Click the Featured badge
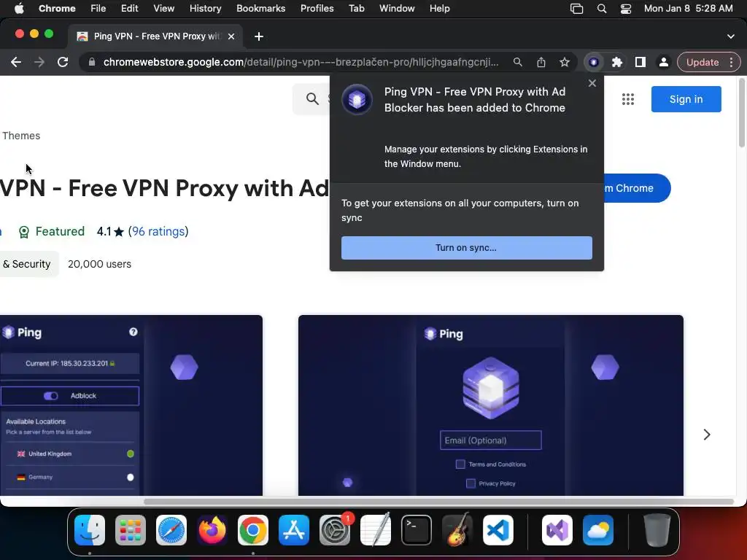This screenshot has height=560, width=747. (x=52, y=231)
